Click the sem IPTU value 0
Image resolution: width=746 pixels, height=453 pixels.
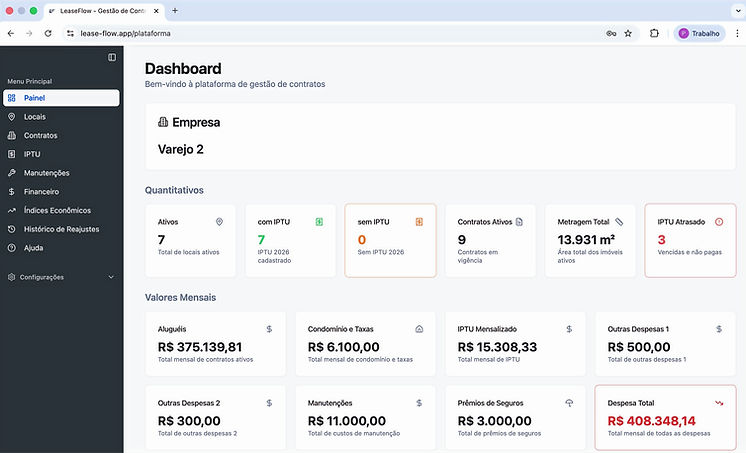coord(362,240)
